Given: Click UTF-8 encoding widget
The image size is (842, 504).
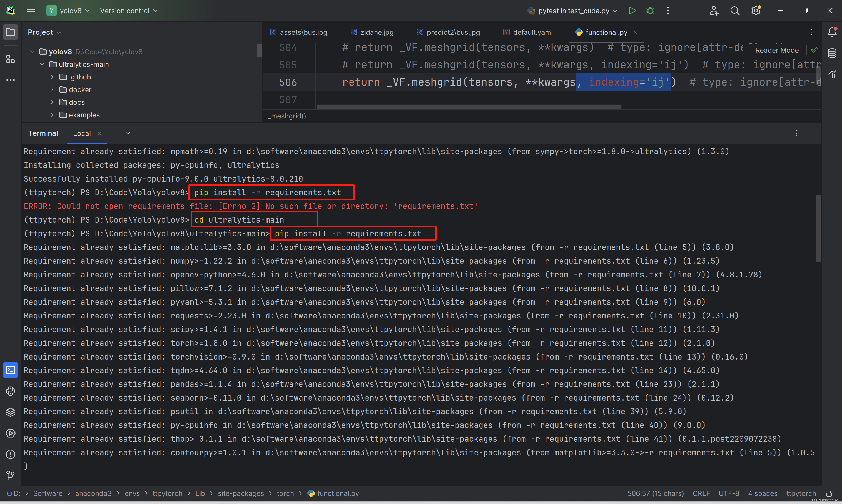Looking at the screenshot, I should click(x=729, y=493).
